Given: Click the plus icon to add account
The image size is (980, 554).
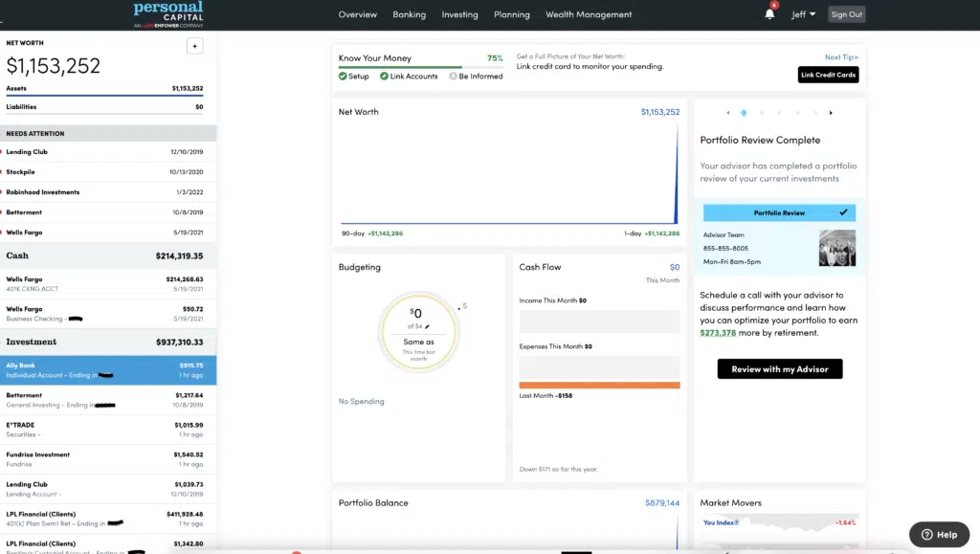Looking at the screenshot, I should 194,46.
